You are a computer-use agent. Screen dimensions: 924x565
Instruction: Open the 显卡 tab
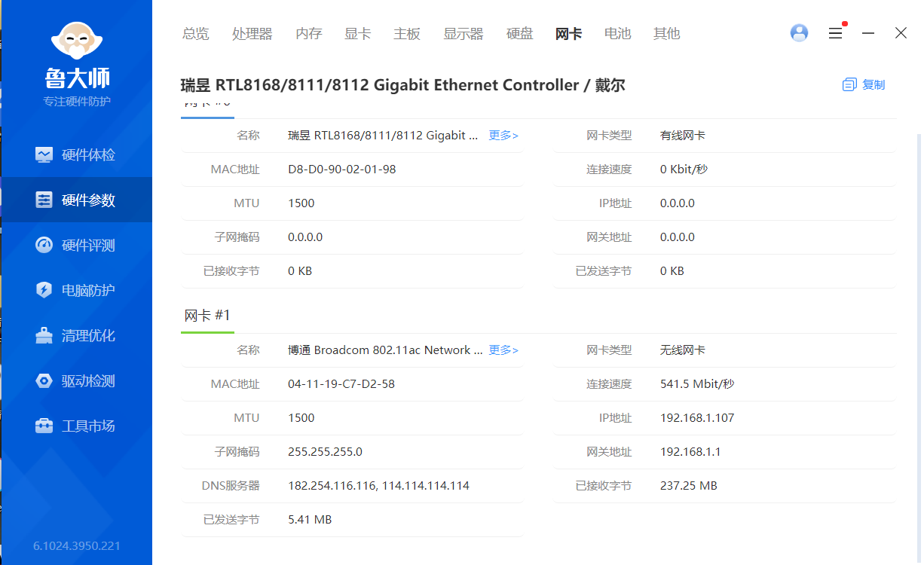coord(357,34)
